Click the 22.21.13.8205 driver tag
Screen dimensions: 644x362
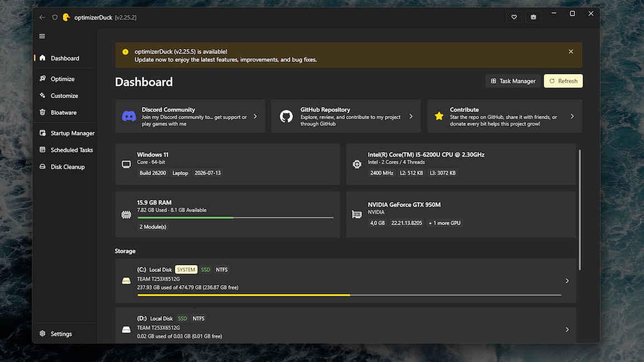(x=407, y=223)
